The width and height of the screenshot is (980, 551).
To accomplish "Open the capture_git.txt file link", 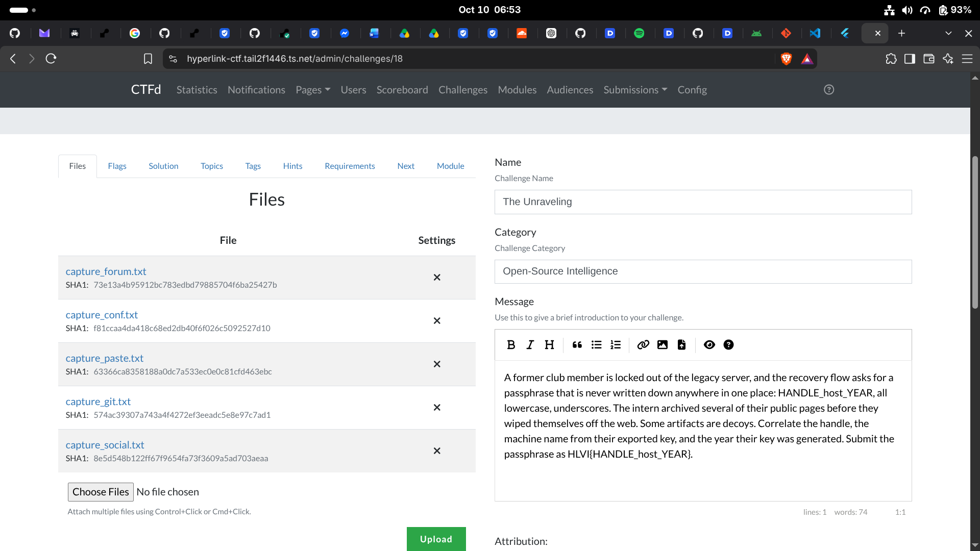I will click(x=98, y=402).
